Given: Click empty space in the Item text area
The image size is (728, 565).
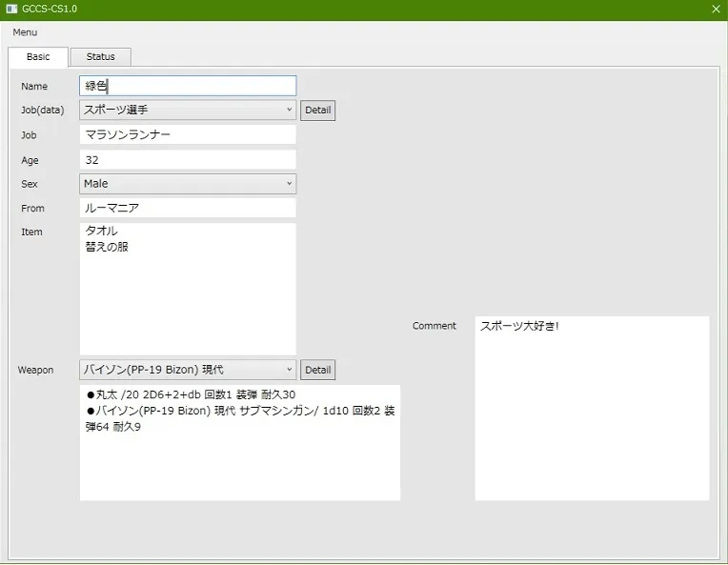Looking at the screenshot, I should point(188,305).
